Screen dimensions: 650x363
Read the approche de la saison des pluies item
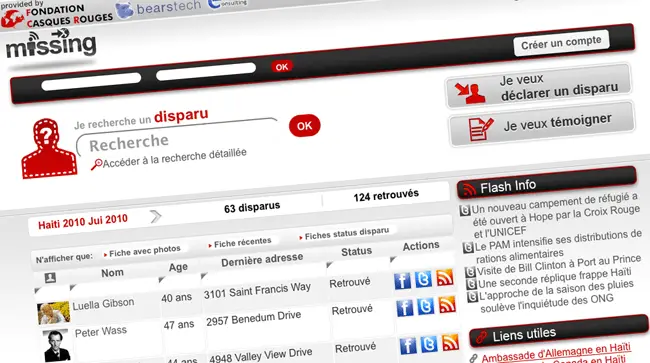556,297
